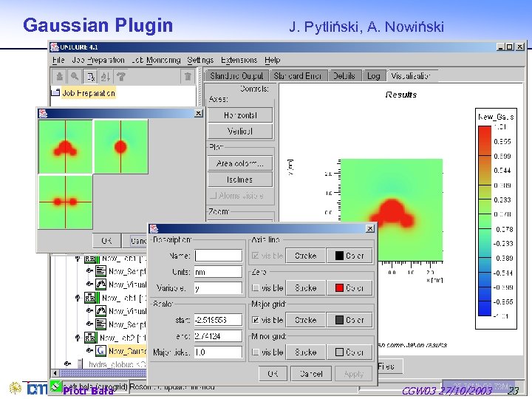Click the Major ticks field
This screenshot has height=399, width=532.
pyautogui.click(x=219, y=352)
